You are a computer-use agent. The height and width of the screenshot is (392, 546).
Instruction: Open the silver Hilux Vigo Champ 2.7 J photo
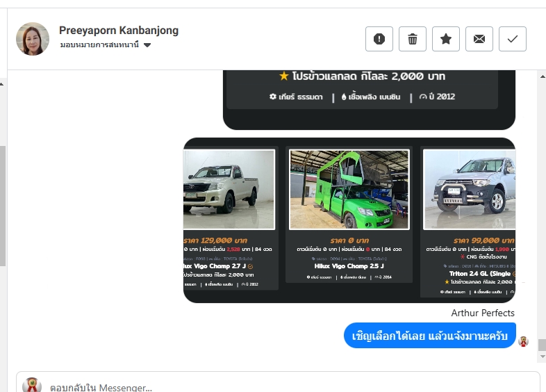[229, 189]
